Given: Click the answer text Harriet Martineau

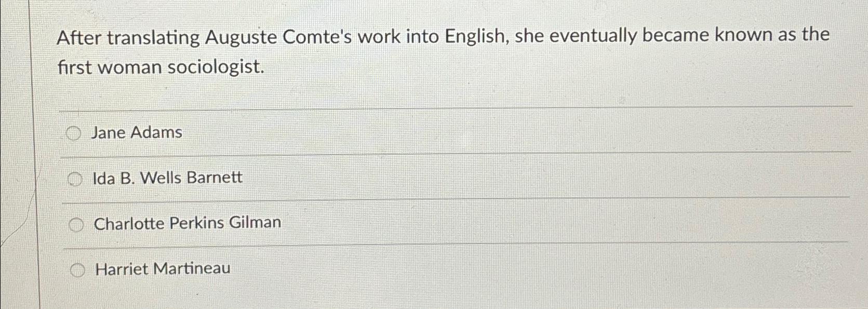Looking at the screenshot, I should [162, 268].
